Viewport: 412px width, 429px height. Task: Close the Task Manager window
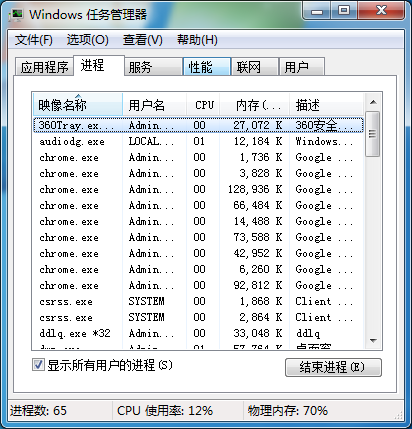pos(381,11)
